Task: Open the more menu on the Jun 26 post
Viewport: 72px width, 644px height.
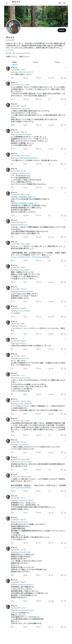Action: 65,169
